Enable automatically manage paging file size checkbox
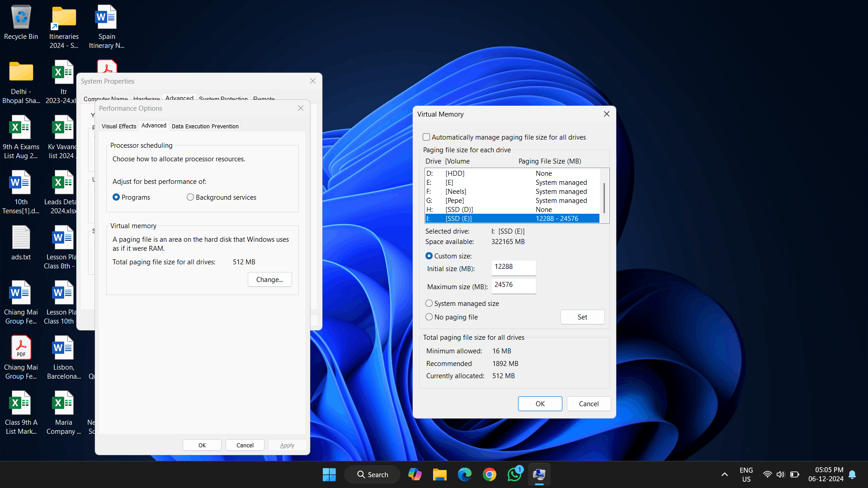 (426, 137)
